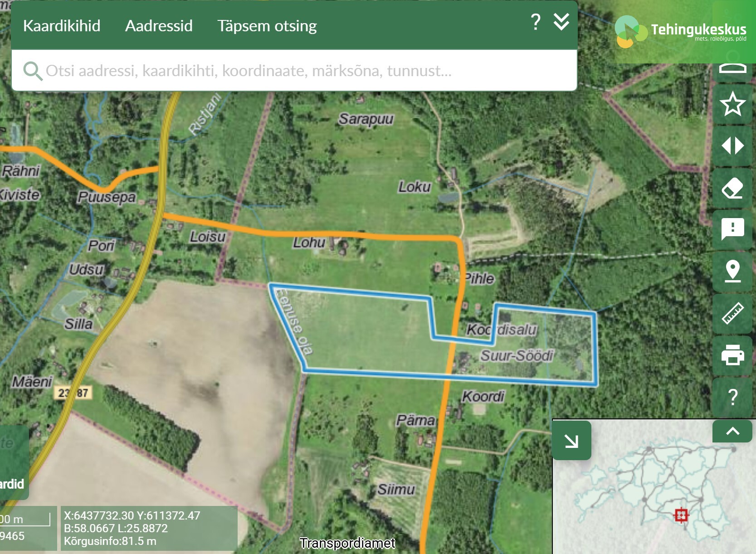
Task: Open the feedback speech bubble icon
Action: click(x=732, y=229)
